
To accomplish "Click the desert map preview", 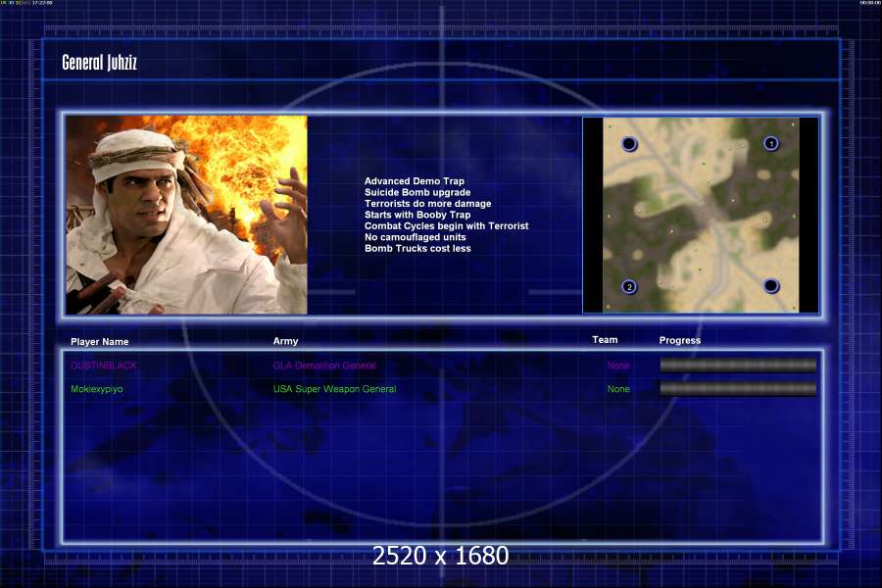I will [701, 215].
